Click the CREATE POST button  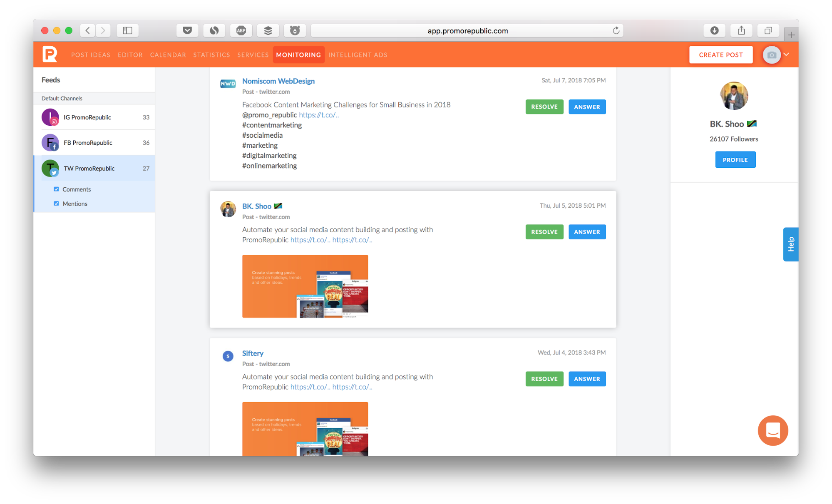(x=721, y=55)
